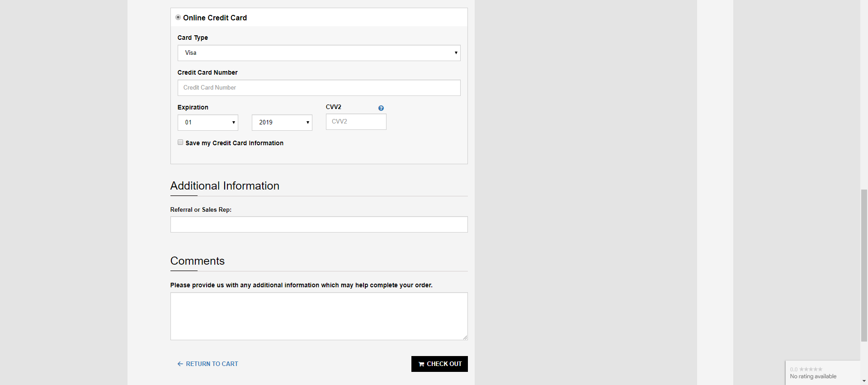Click the left arrow icon beside Return to Cart
Viewport: 868px width, 385px height.
pos(180,364)
